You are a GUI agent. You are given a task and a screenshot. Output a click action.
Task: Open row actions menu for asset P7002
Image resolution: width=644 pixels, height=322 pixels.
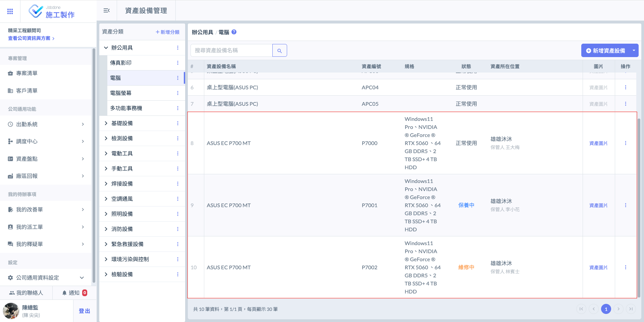(x=626, y=267)
